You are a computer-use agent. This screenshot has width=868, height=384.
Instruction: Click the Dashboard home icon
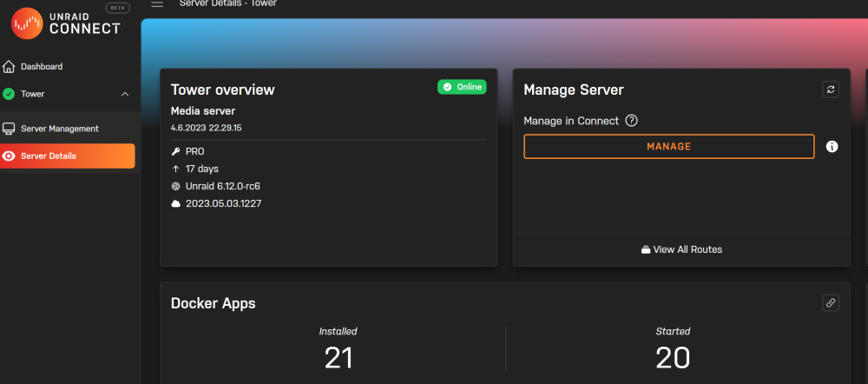point(9,67)
